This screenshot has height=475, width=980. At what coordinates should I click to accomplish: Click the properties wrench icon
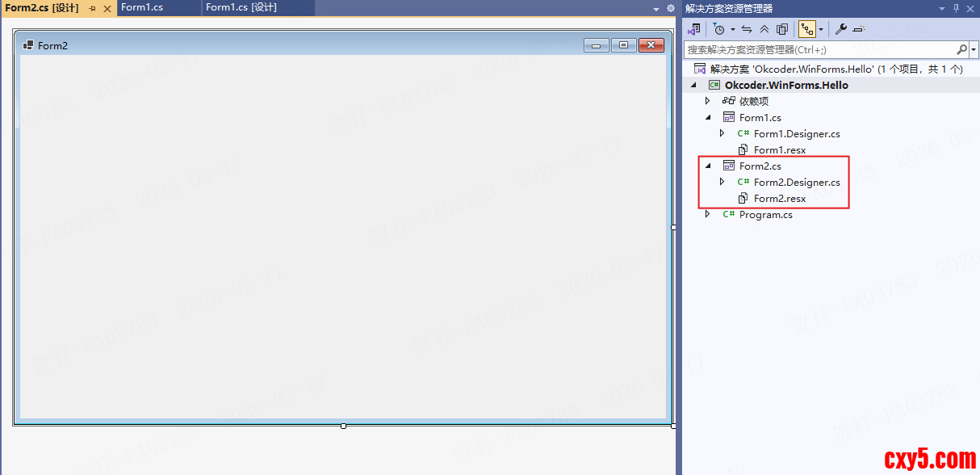pos(840,29)
